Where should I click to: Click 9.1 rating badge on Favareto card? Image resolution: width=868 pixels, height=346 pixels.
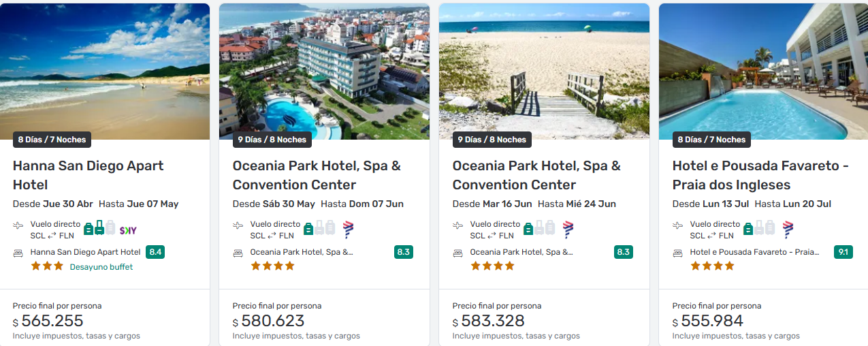point(843,252)
